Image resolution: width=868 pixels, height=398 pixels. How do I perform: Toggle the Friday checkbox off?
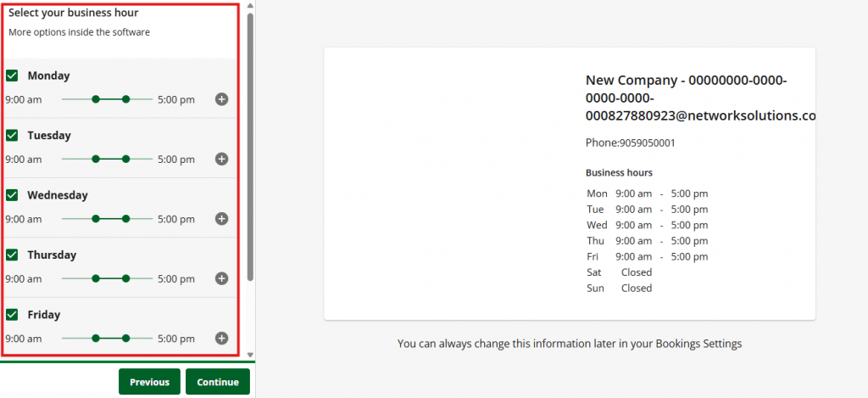pyautogui.click(x=13, y=315)
